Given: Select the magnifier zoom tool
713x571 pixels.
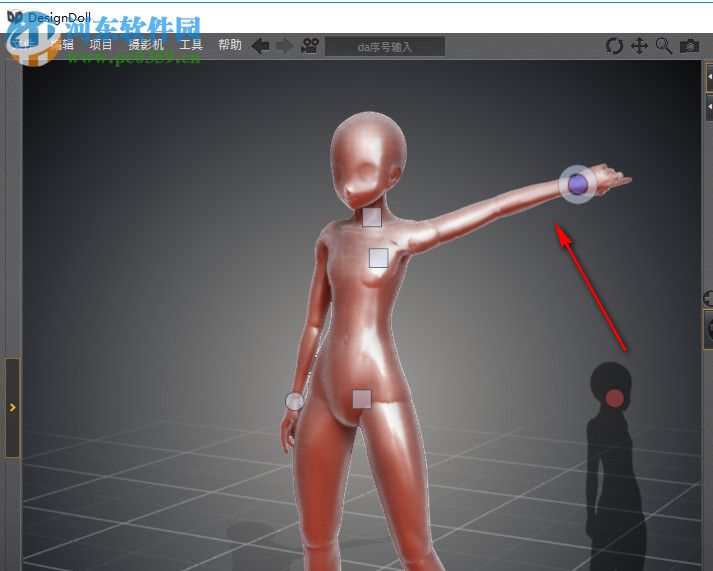Looking at the screenshot, I should (664, 46).
